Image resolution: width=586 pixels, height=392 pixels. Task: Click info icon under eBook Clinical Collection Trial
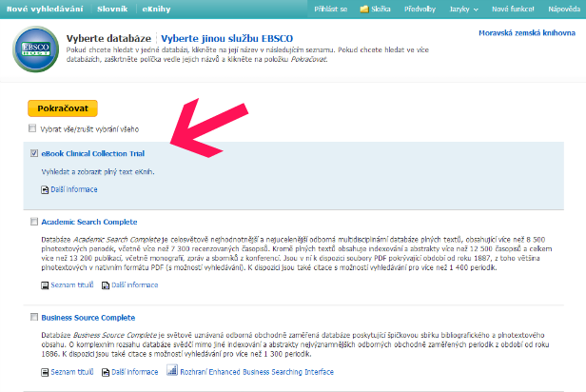(x=45, y=190)
